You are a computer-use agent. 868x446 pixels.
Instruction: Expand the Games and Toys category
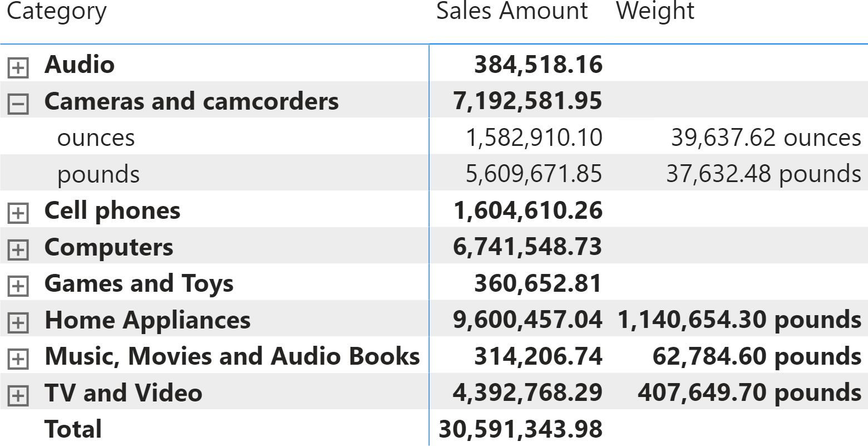[18, 287]
